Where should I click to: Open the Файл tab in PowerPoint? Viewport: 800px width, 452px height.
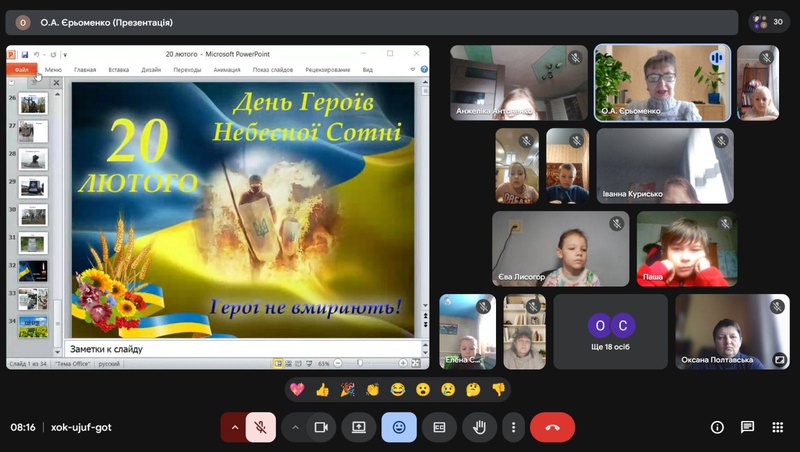22,70
